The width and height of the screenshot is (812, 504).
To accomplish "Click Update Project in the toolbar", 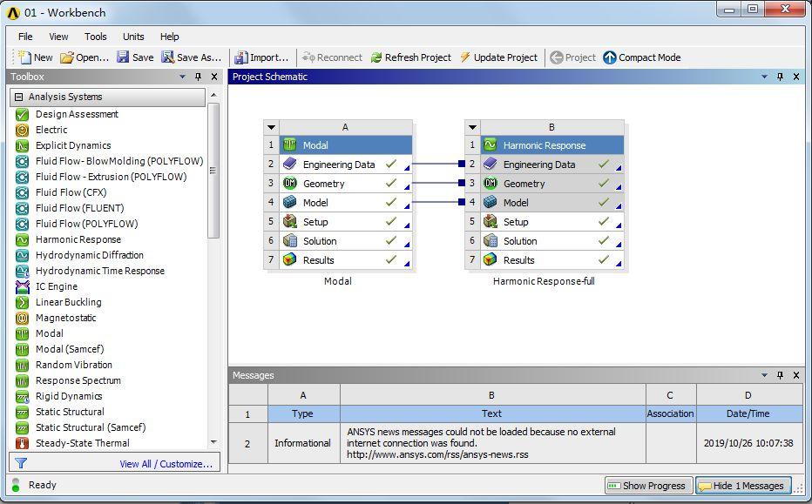I will pyautogui.click(x=498, y=57).
